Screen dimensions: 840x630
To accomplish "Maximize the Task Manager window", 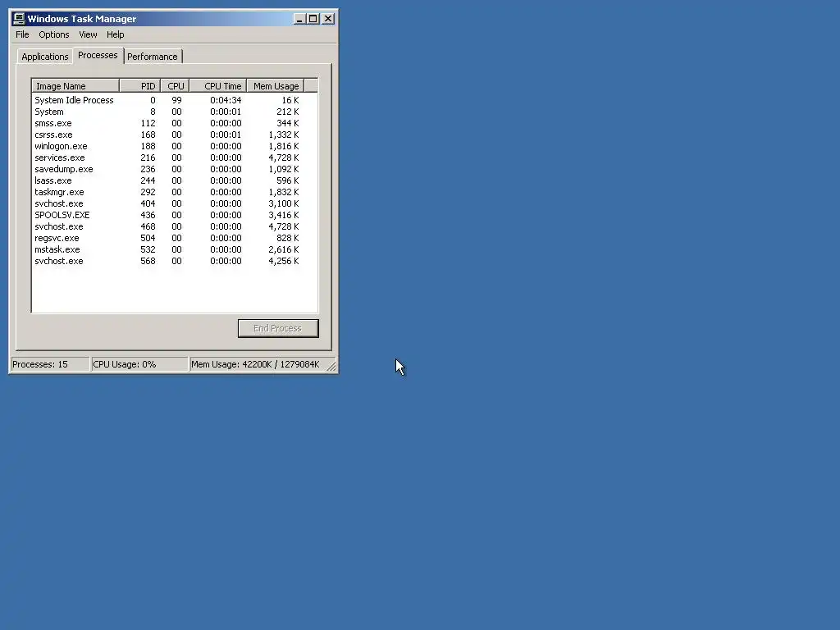I will (313, 19).
